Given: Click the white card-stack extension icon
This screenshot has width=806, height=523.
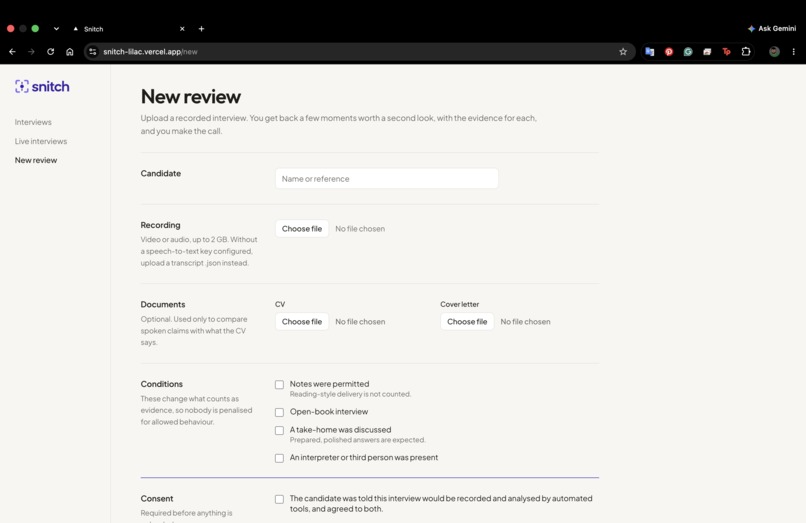Looking at the screenshot, I should coord(707,51).
